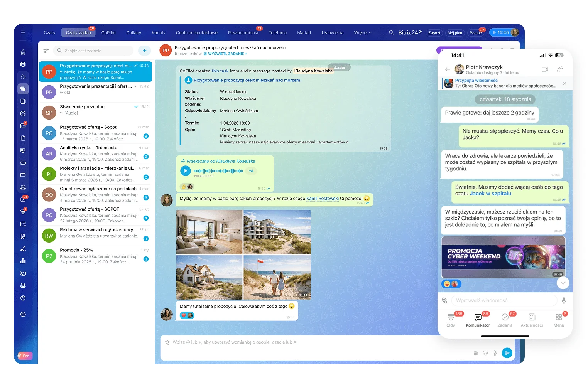Select the Kanały tab

click(x=159, y=33)
